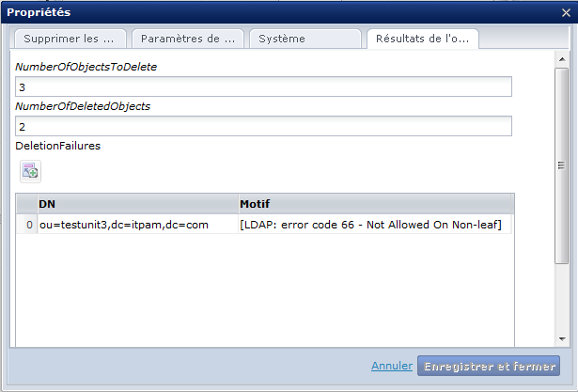This screenshot has height=392, width=578.
Task: Switch to the 'Supprimer les ...' tab
Action: coord(70,39)
